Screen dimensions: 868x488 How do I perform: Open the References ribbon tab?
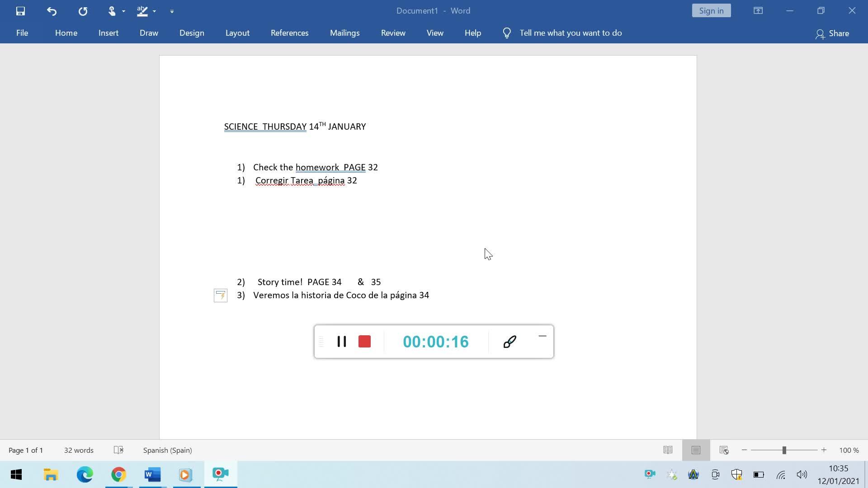289,33
